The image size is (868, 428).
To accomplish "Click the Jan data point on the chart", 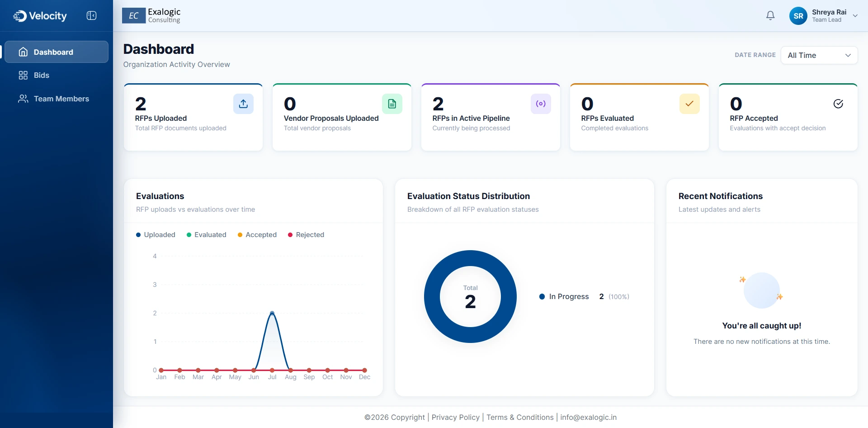I will point(161,370).
